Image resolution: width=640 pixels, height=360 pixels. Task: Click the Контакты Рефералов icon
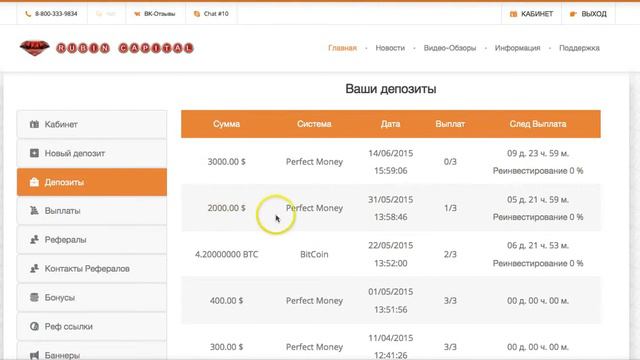[x=34, y=269]
